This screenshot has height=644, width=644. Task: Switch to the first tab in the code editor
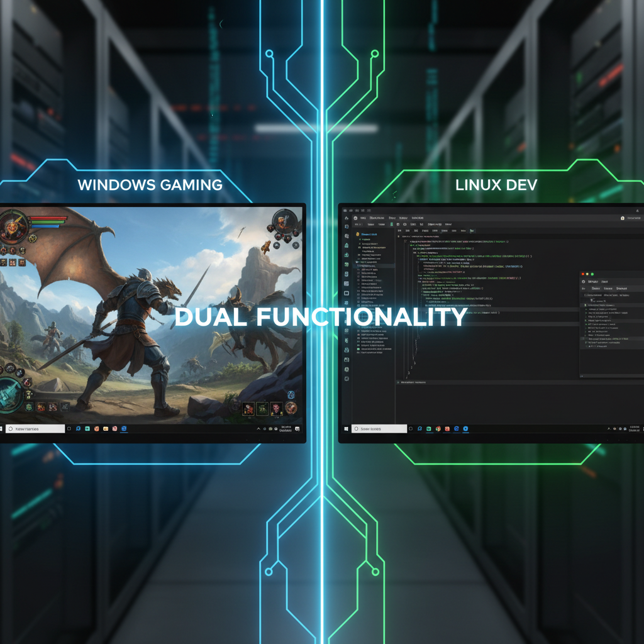coord(399,230)
